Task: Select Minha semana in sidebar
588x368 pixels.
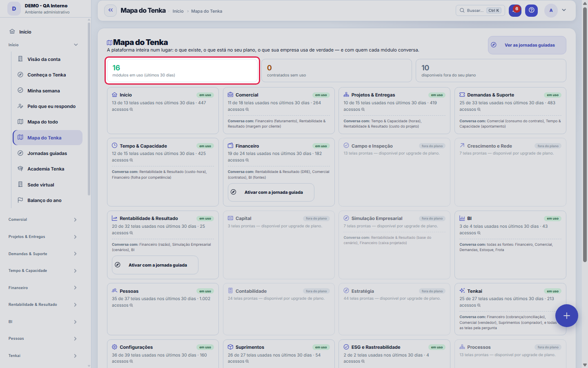Action: click(47, 91)
